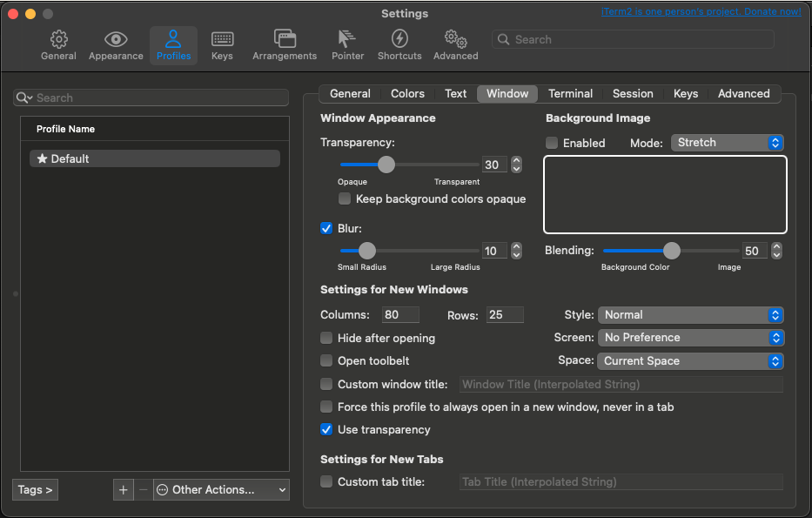Open the Arrangements windows icon
Viewport: 812px width, 518px height.
285,39
